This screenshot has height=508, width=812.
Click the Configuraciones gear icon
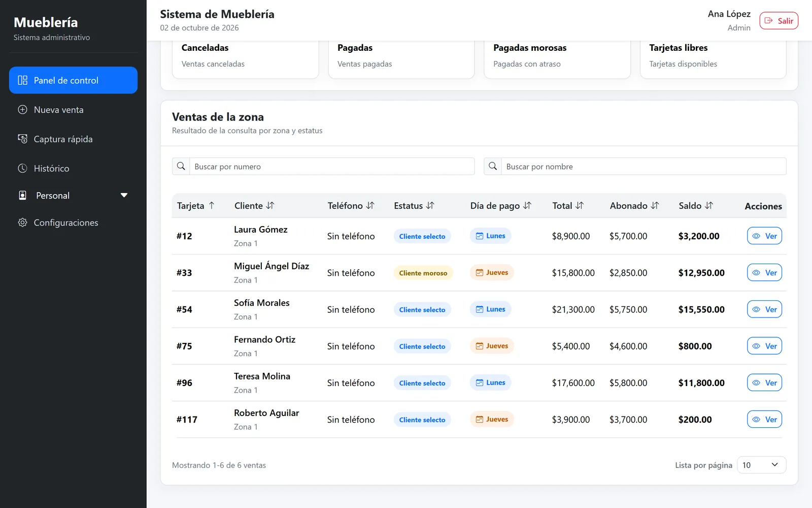click(x=22, y=223)
